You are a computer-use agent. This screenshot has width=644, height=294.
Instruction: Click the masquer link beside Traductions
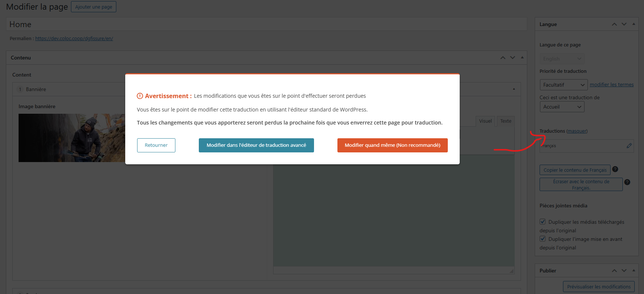577,131
